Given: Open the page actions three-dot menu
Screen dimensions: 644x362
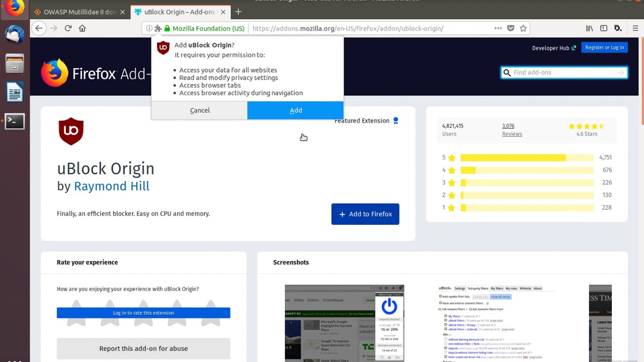Looking at the screenshot, I should [x=498, y=28].
